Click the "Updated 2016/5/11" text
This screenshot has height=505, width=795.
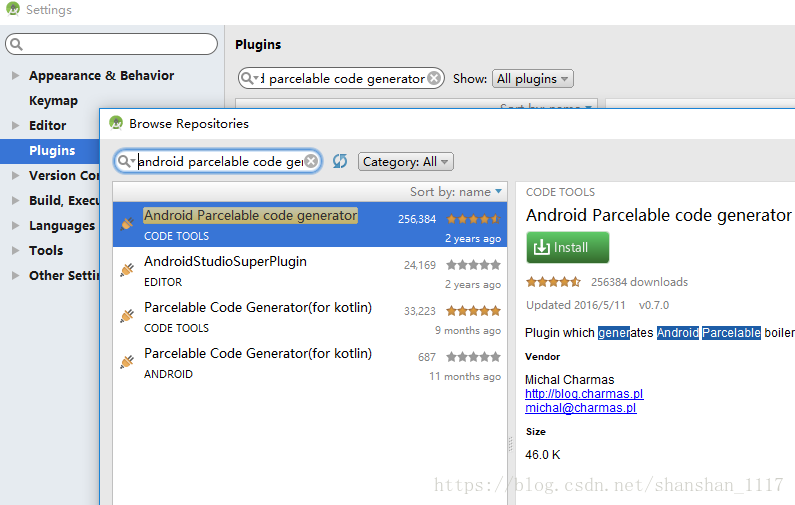(575, 305)
